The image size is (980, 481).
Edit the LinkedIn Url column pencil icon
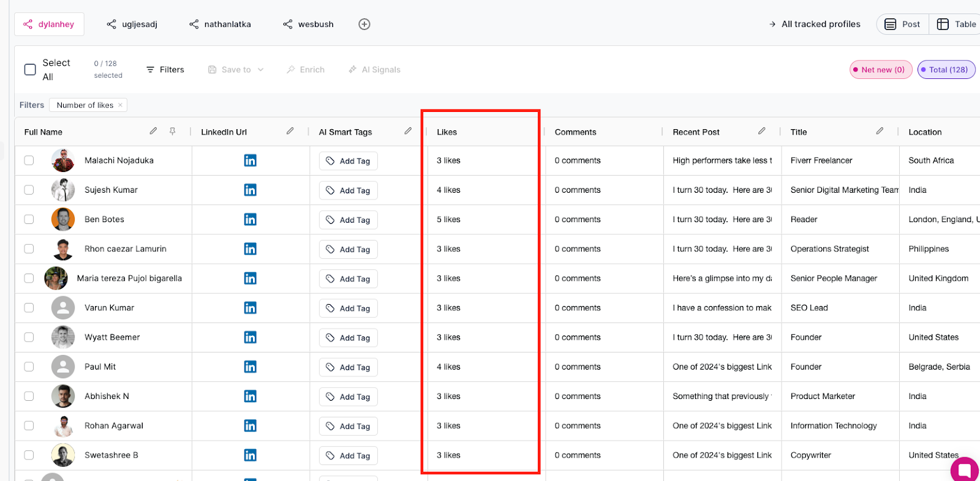click(x=290, y=131)
